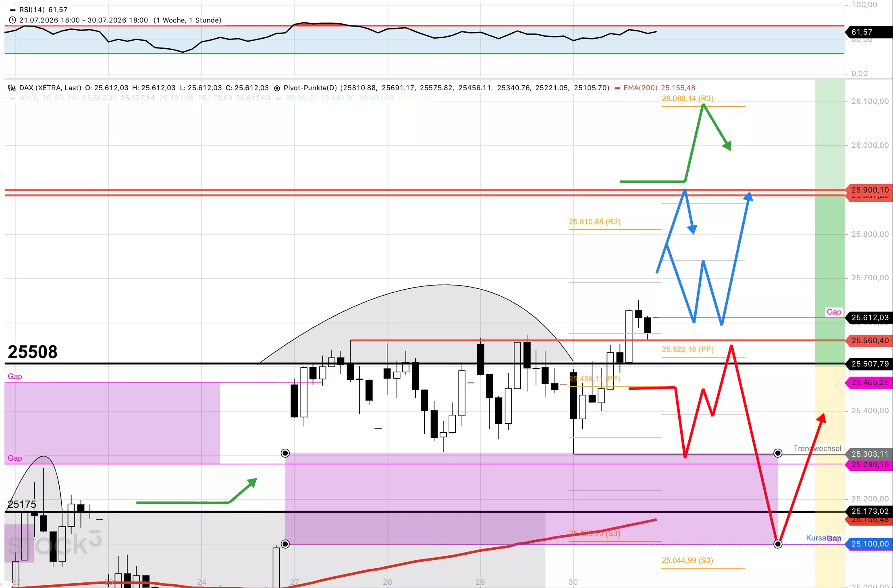Select the 25175 text annotation
Viewport: 893px width, 588px height.
coord(22,504)
